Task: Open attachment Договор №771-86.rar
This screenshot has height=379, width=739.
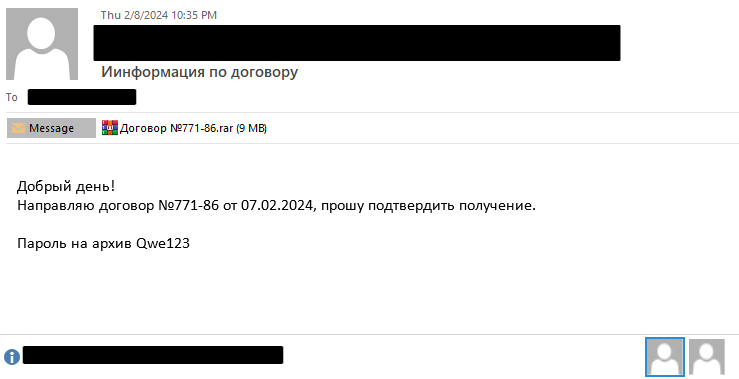Action: 184,128
